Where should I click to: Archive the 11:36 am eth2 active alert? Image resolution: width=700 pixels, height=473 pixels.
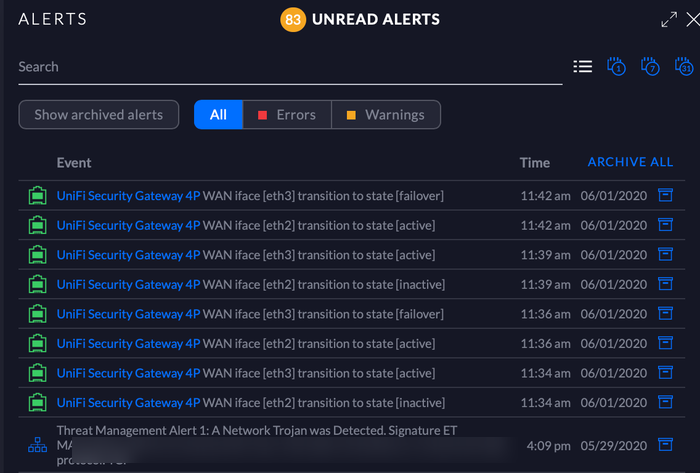(665, 343)
